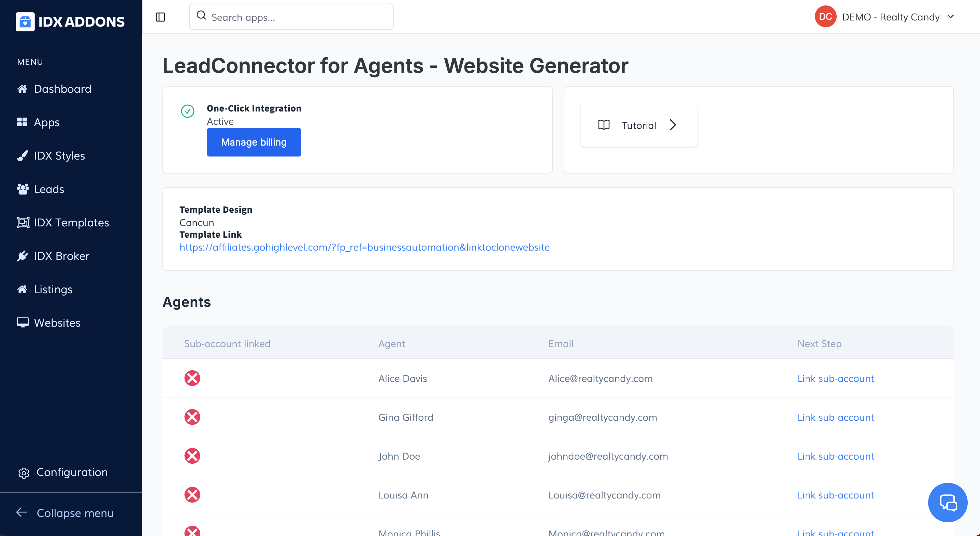
Task: Click John Doe's red unlinked status icon
Action: pyautogui.click(x=192, y=456)
